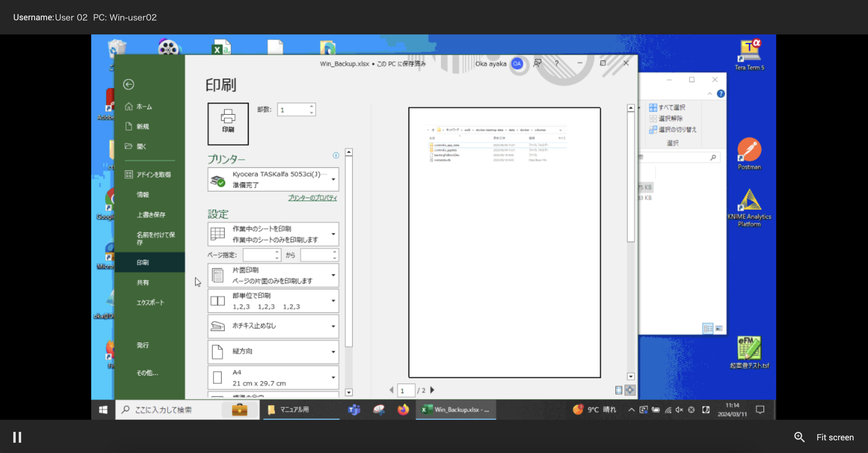Open Microsoft Teams from the taskbar
This screenshot has height=453, width=868.
coord(354,410)
